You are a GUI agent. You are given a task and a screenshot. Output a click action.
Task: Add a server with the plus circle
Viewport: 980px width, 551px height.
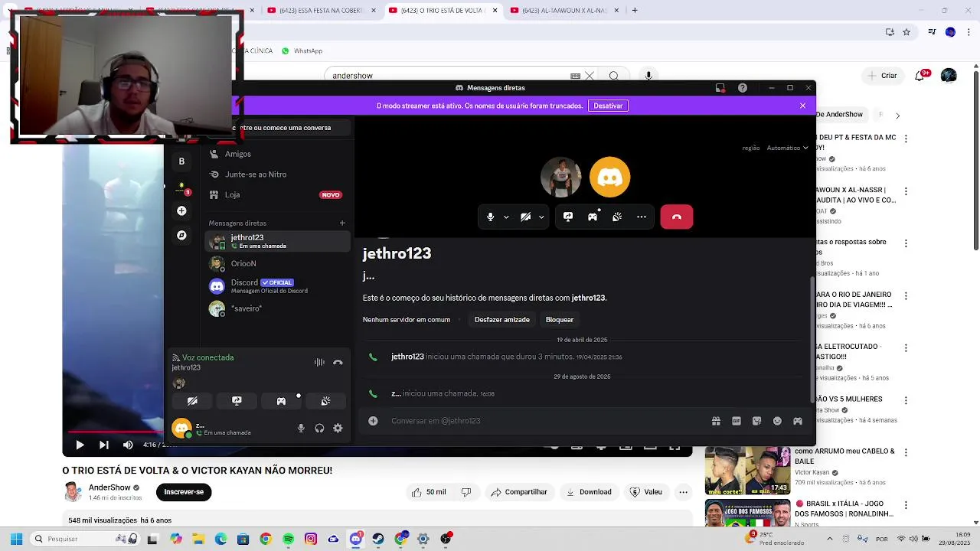[x=181, y=210]
